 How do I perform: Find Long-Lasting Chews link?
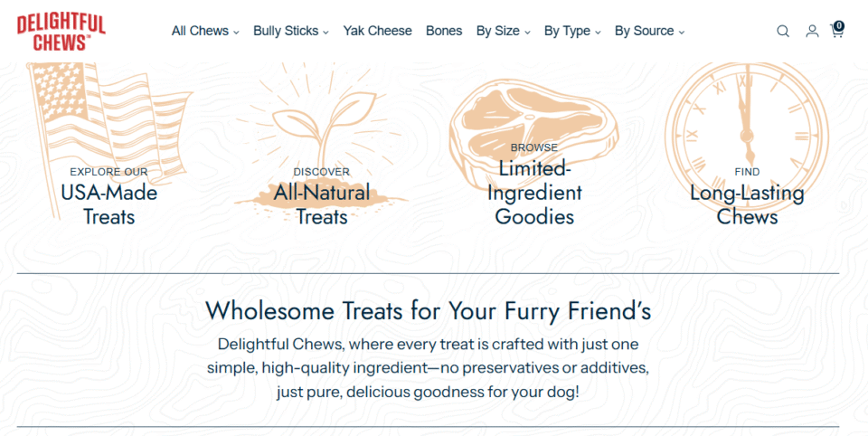coord(747,204)
